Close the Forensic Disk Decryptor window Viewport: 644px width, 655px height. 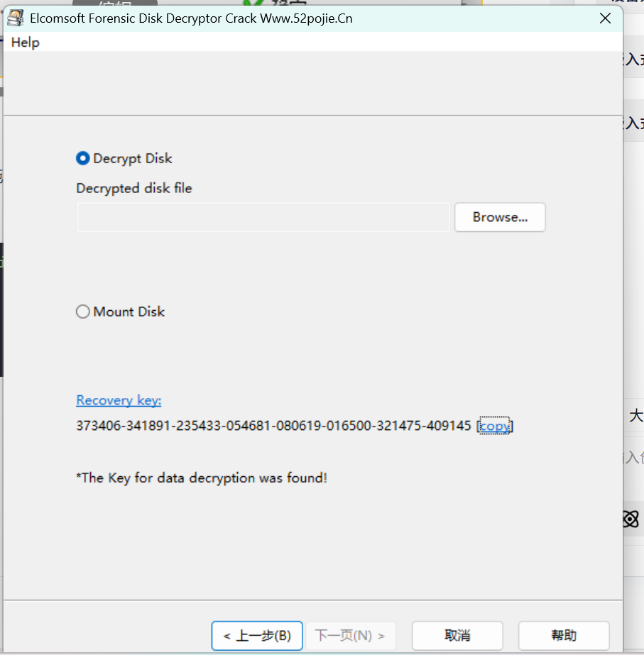coord(605,18)
